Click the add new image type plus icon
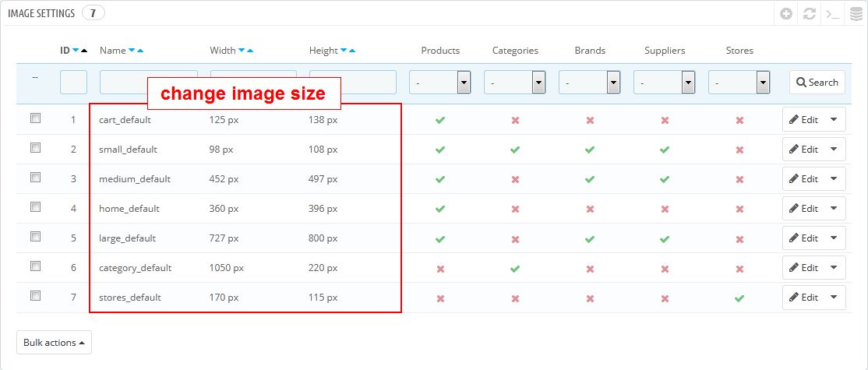This screenshot has width=868, height=370. click(x=787, y=14)
